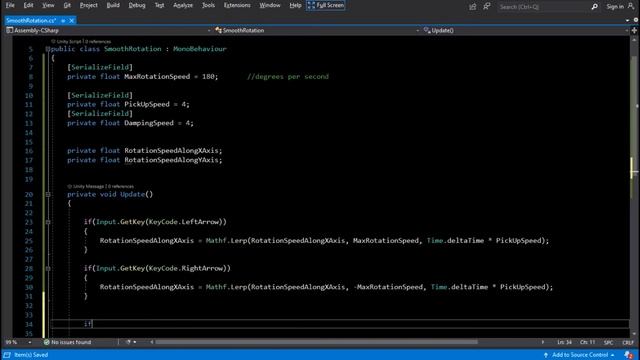Open the Edit menu
This screenshot has height=360, width=640.
[28, 5]
